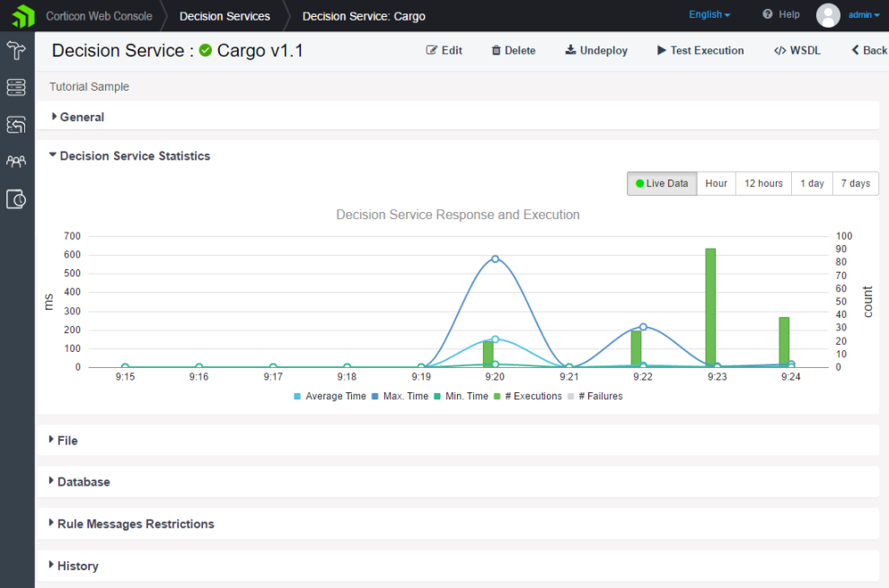889x588 pixels.
Task: Click the Max. Time peak point at 9:20
Action: tap(495, 259)
